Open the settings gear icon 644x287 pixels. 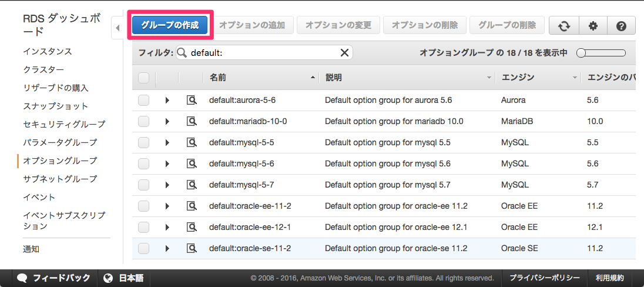593,26
